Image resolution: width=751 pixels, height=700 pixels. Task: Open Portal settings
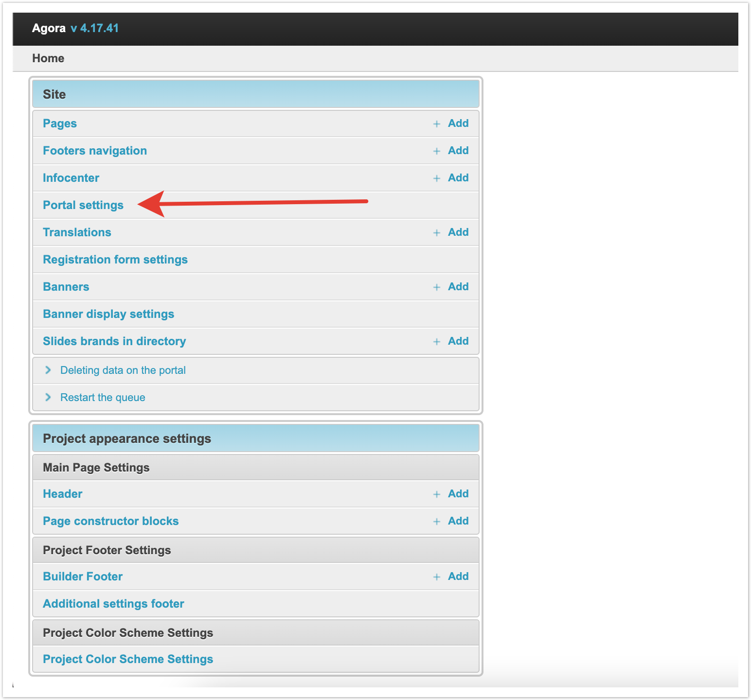[x=83, y=205]
